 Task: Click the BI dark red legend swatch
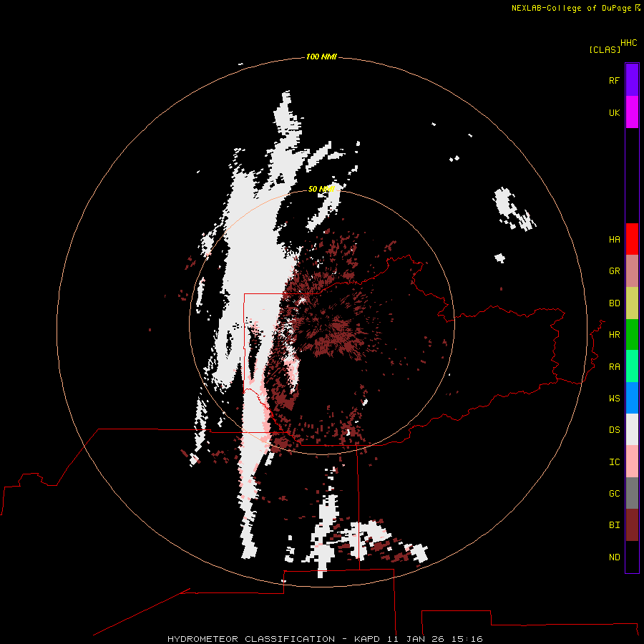(x=632, y=525)
